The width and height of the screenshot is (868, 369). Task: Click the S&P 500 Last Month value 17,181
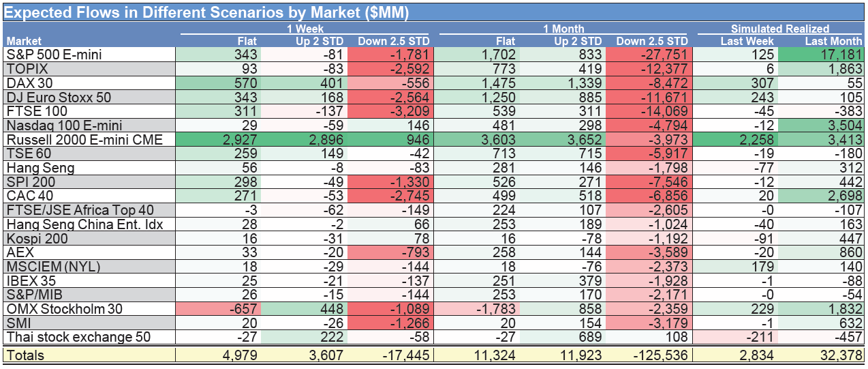840,55
